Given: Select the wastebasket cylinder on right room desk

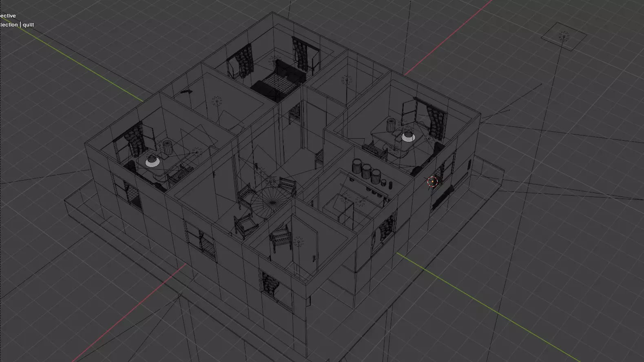Looking at the screenshot, I should [391, 124].
